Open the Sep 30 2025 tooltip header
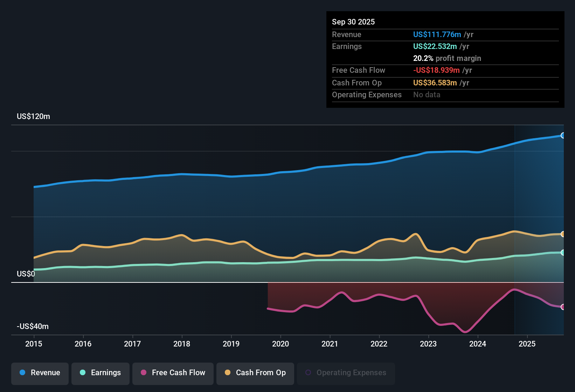Screen dimensions: 575x392 (x=353, y=22)
